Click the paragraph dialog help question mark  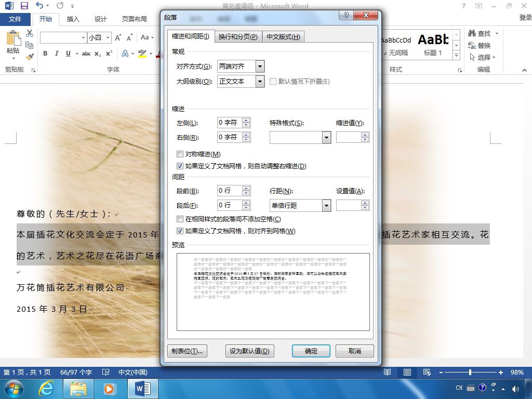[346, 15]
